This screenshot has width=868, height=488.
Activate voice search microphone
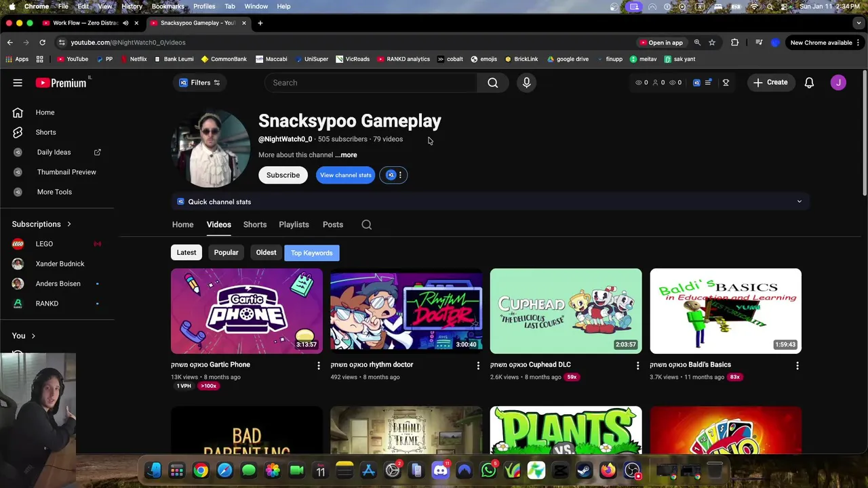[x=526, y=83]
